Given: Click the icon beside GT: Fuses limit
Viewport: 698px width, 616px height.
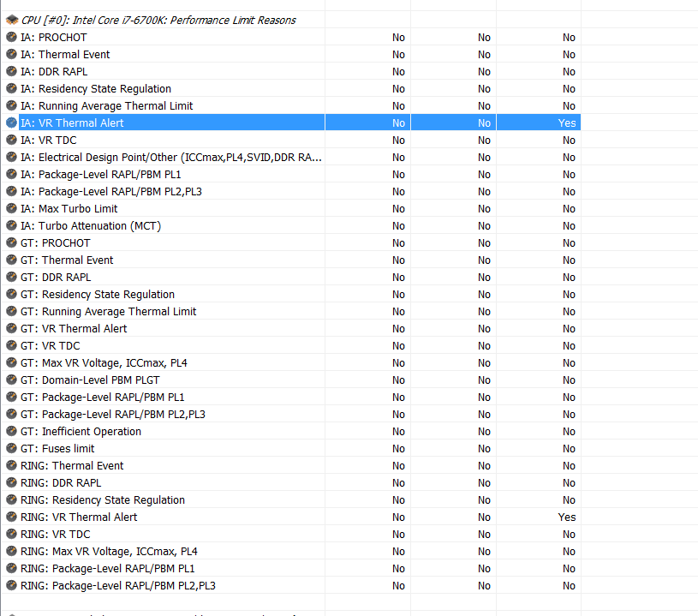Looking at the screenshot, I should [12, 449].
